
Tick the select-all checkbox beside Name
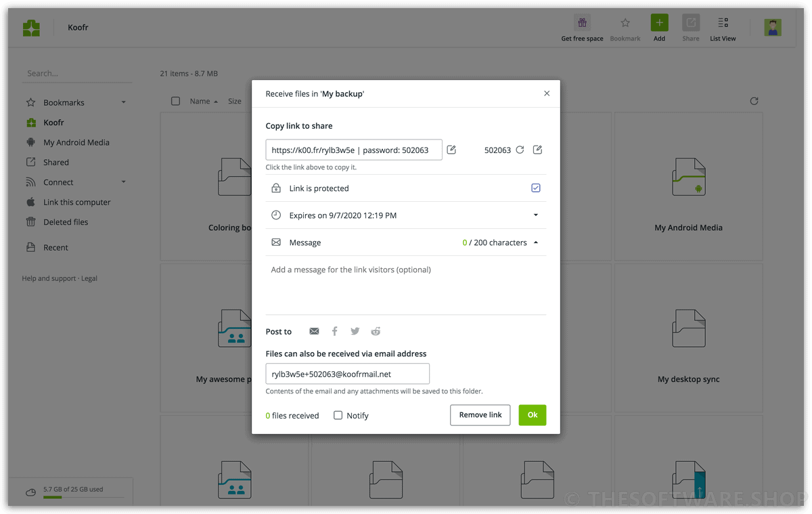175,101
